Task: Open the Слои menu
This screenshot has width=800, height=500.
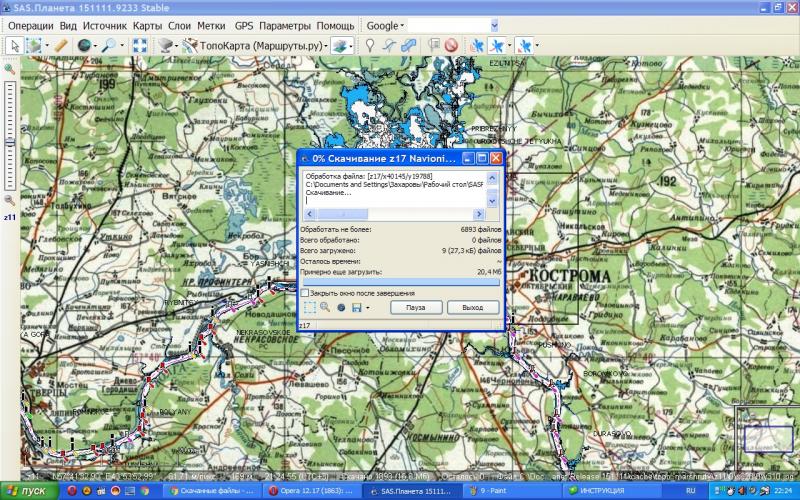Action: pos(180,26)
